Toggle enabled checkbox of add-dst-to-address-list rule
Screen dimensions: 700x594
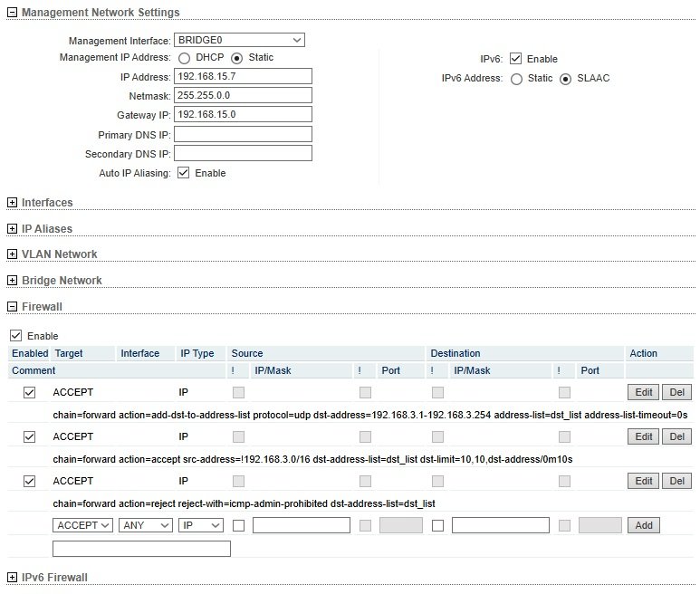[x=30, y=393]
